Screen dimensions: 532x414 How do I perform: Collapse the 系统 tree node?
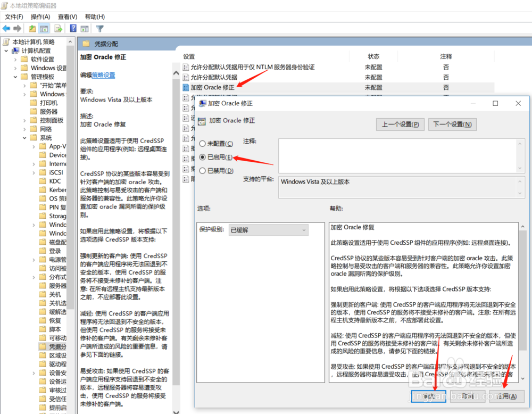pyautogui.click(x=24, y=138)
